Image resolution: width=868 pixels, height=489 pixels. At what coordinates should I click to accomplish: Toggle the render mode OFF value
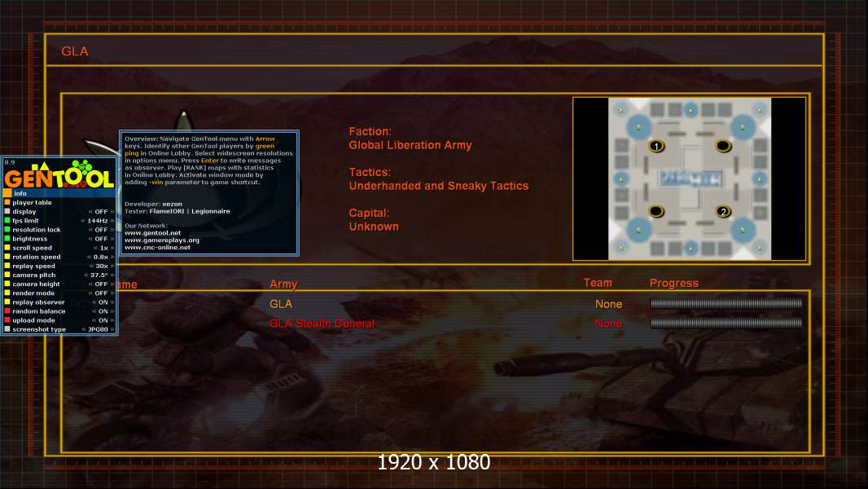[x=101, y=293]
